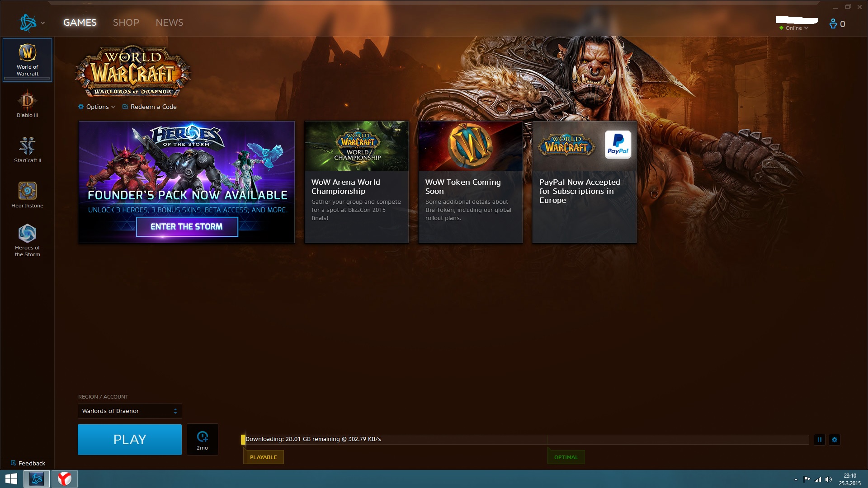This screenshot has width=868, height=488.
Task: Open WoW Token Coming Soon article
Action: coord(471,182)
